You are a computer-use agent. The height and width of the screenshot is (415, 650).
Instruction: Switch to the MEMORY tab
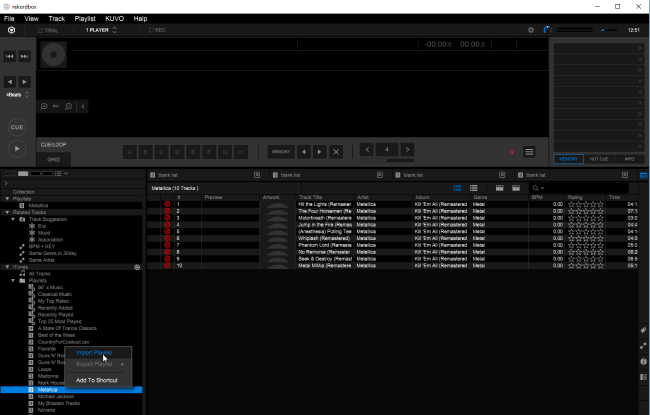tap(568, 159)
